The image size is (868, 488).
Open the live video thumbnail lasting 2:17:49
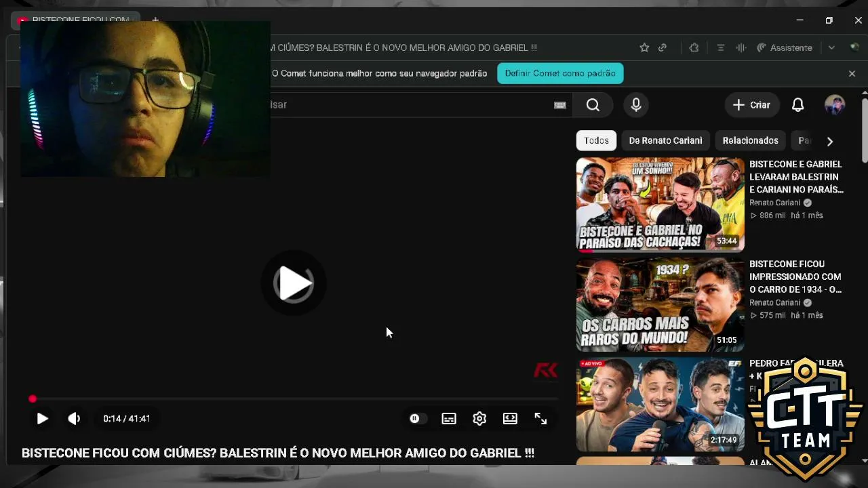(x=660, y=404)
